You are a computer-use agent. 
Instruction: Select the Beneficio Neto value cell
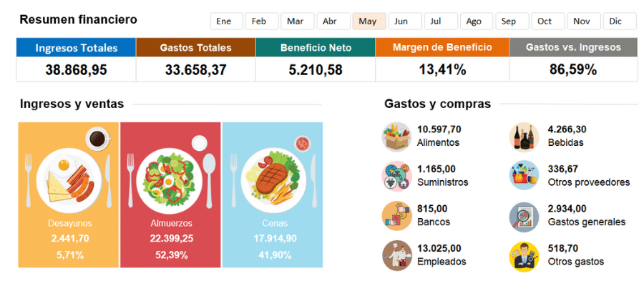point(316,69)
